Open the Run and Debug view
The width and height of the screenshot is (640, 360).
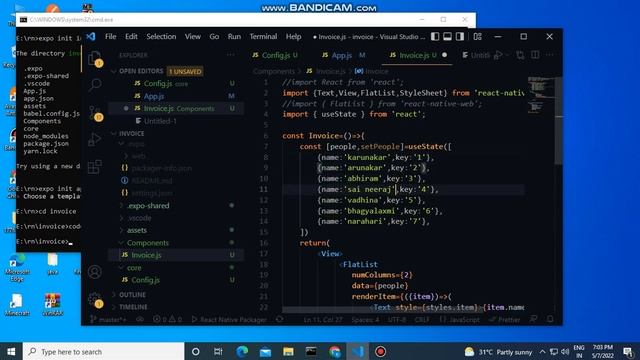pos(95,139)
